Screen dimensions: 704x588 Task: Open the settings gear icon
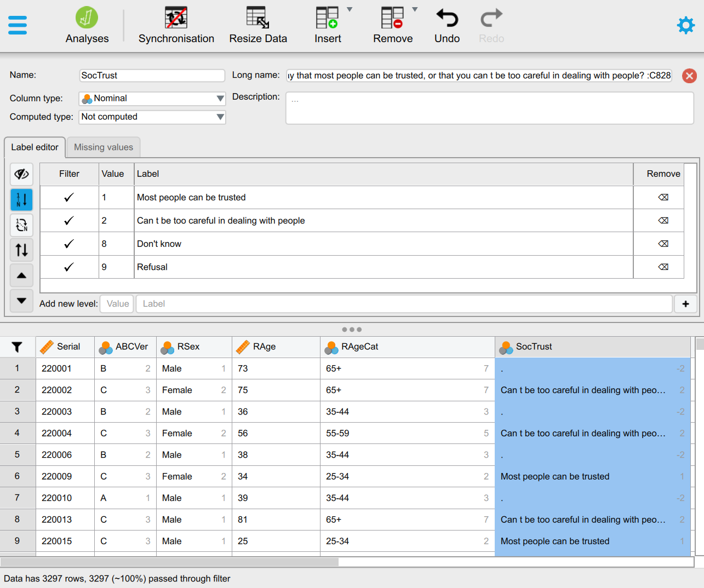(685, 25)
